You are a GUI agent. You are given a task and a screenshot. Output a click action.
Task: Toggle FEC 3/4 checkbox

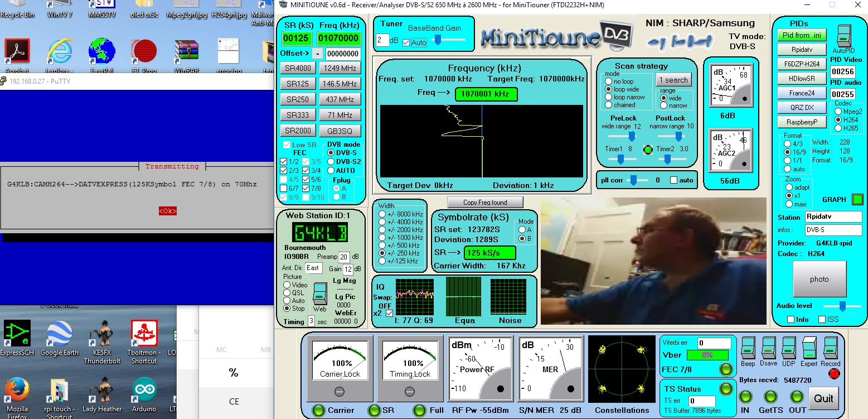306,171
